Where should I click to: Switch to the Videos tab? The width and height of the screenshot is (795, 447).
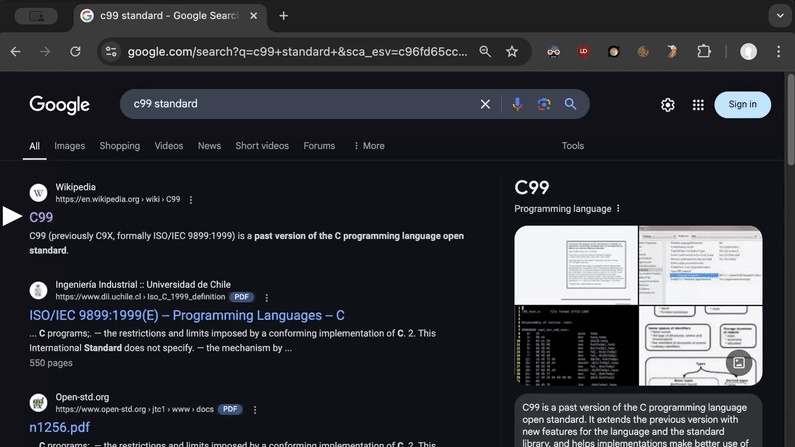[168, 146]
